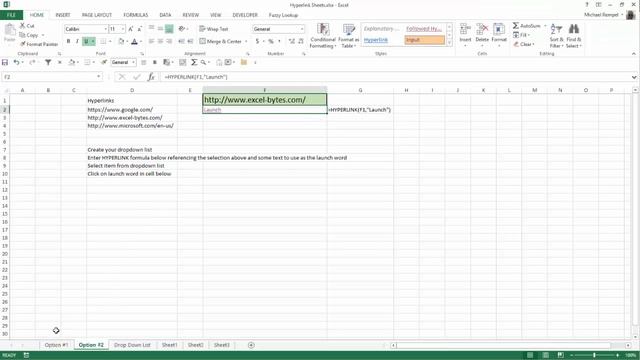This screenshot has height=360, width=640.
Task: Decrease indent in Alignment group
Action: click(x=182, y=41)
